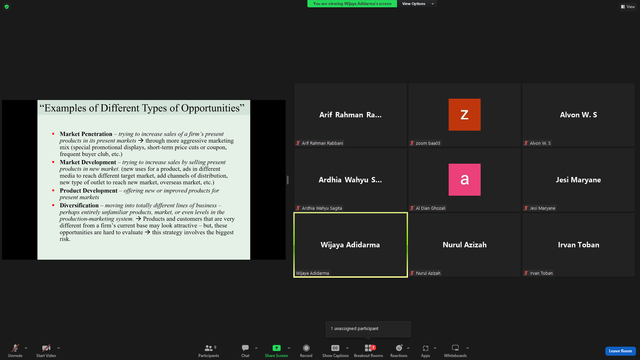Open the Reactions menu
This screenshot has width=640, height=360.
click(x=399, y=350)
